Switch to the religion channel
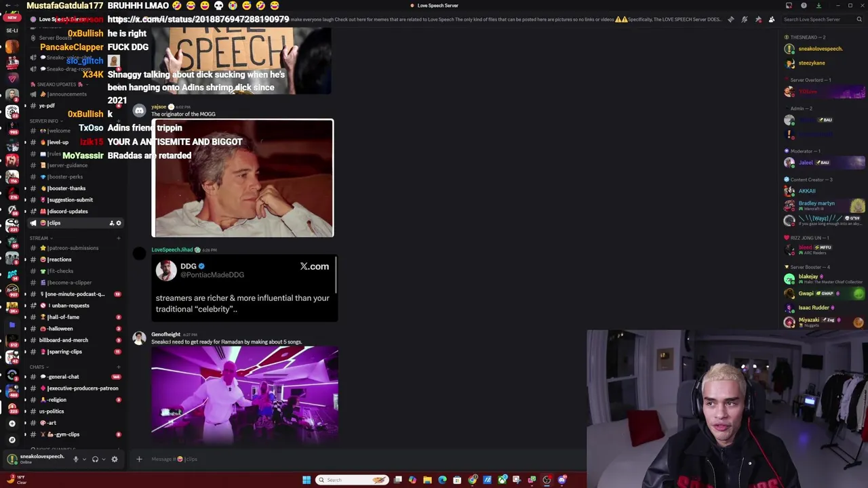The image size is (868, 488). (75, 400)
